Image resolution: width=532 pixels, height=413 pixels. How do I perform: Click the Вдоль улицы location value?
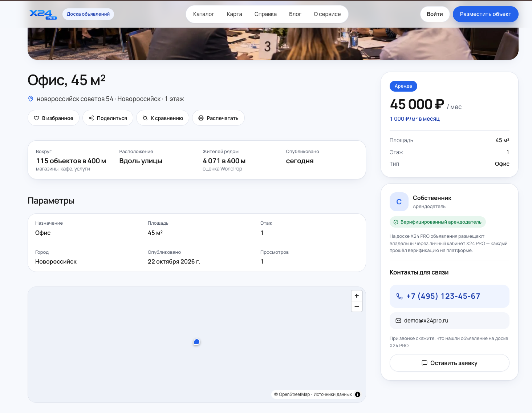pyautogui.click(x=141, y=161)
